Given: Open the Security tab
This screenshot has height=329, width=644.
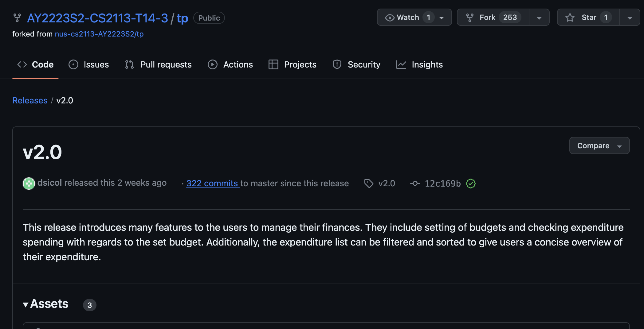Looking at the screenshot, I should (x=356, y=64).
